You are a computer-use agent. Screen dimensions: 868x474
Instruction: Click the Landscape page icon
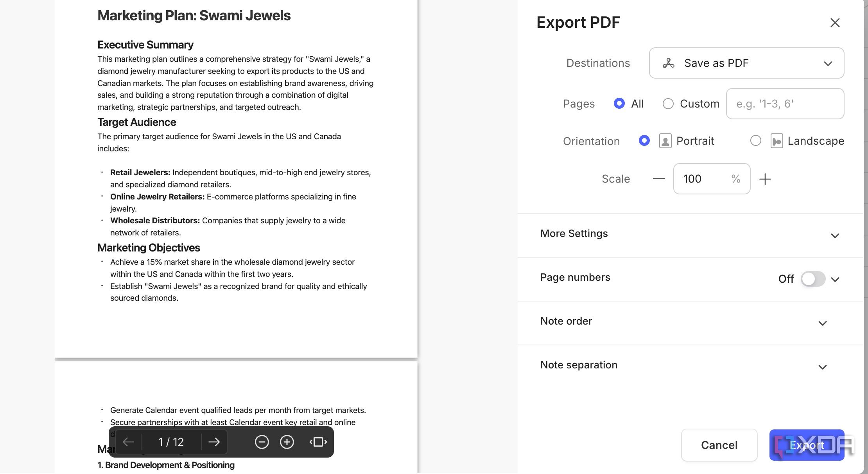click(777, 141)
